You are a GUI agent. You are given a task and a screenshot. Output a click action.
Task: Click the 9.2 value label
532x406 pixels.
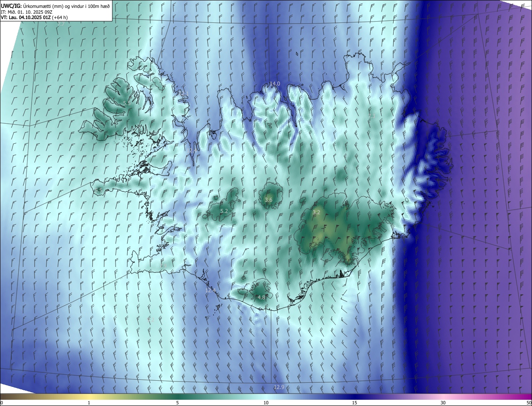coord(151,320)
